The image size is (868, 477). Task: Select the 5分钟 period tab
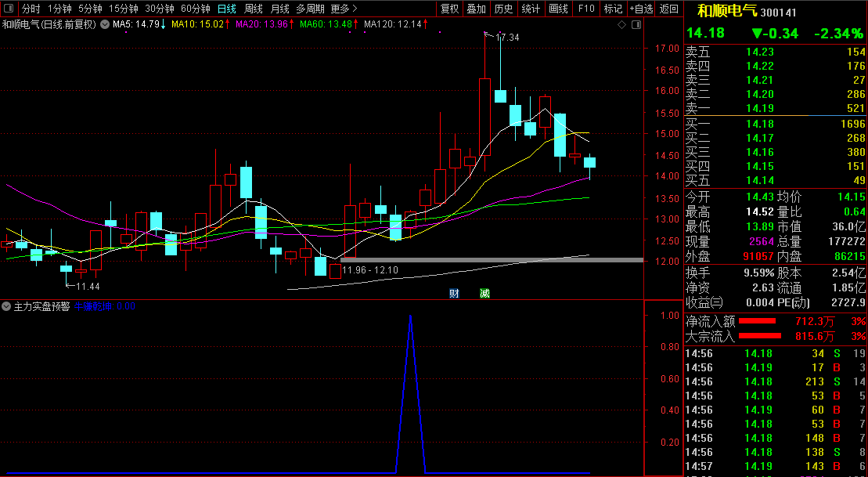(90, 9)
